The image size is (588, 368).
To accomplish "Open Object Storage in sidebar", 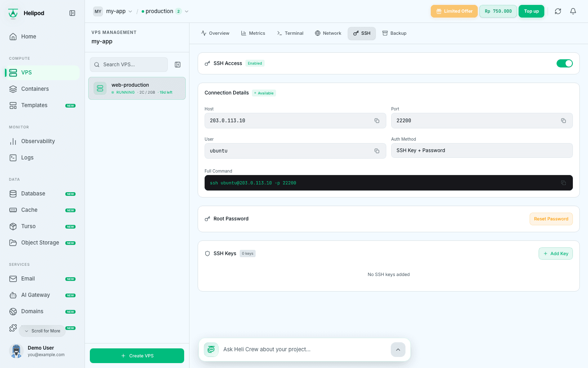I will 42,242.
